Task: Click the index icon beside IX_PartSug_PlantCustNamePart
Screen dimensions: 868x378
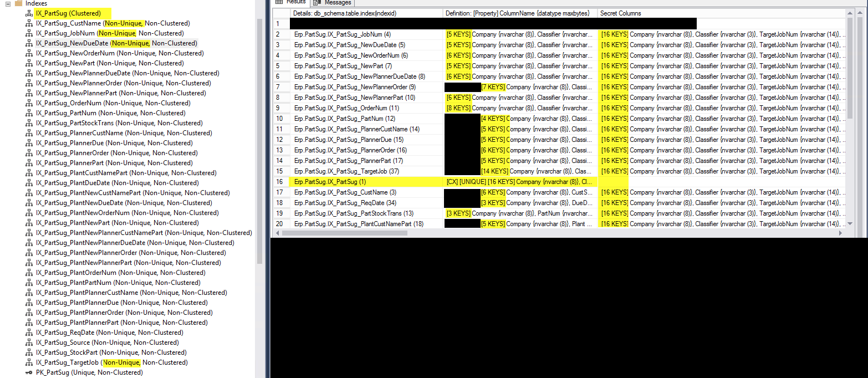Action: click(29, 173)
